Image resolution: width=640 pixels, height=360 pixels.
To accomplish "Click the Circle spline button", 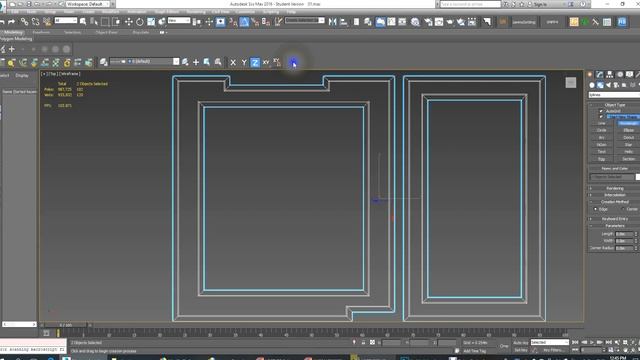I will coord(601,130).
